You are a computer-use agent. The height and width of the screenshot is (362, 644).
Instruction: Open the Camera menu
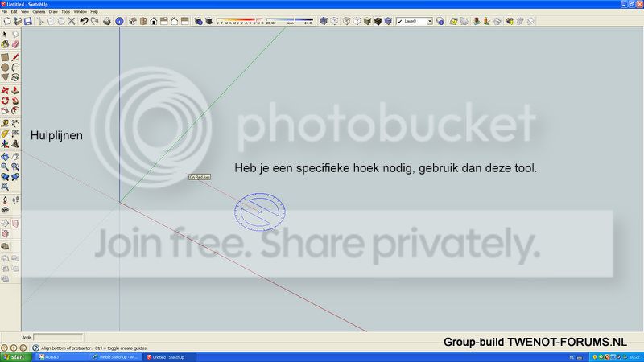pos(39,12)
